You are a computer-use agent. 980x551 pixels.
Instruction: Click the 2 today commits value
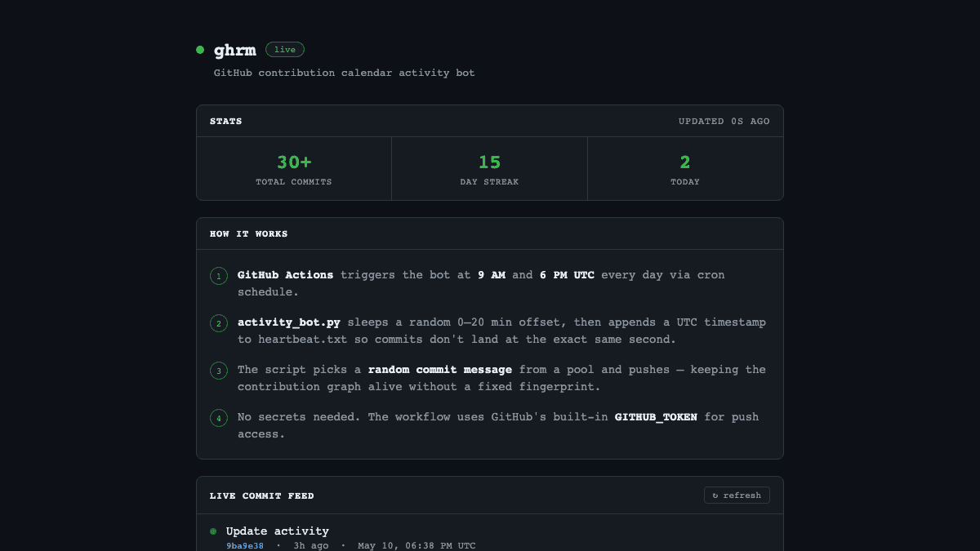(x=685, y=162)
